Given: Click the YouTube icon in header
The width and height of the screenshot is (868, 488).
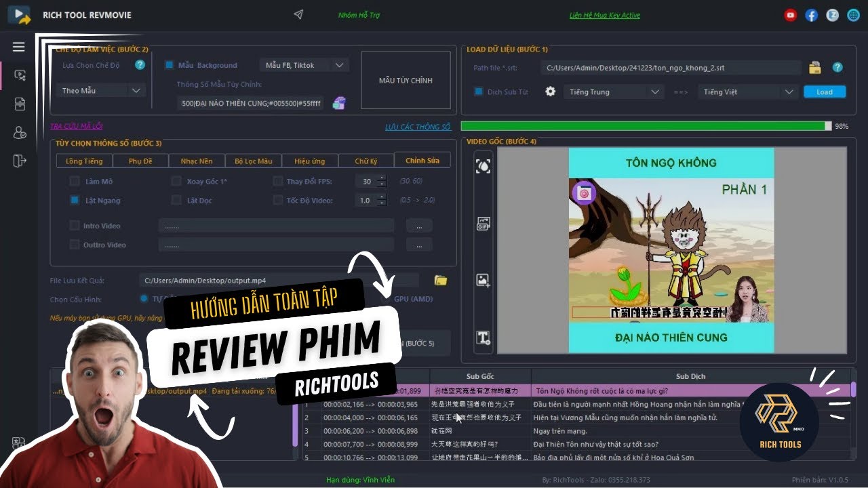Looking at the screenshot, I should click(x=790, y=15).
